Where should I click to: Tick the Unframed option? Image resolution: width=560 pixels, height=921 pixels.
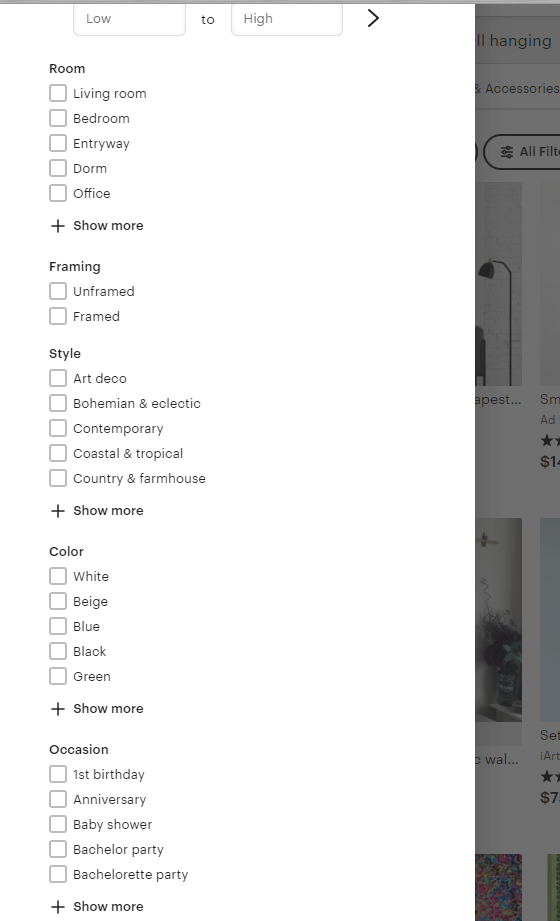click(58, 291)
